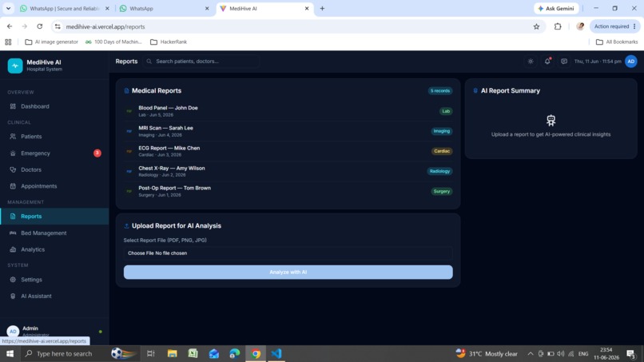Viewport: 644px width, 362px height.
Task: Go back in browser history
Action: (x=10, y=26)
